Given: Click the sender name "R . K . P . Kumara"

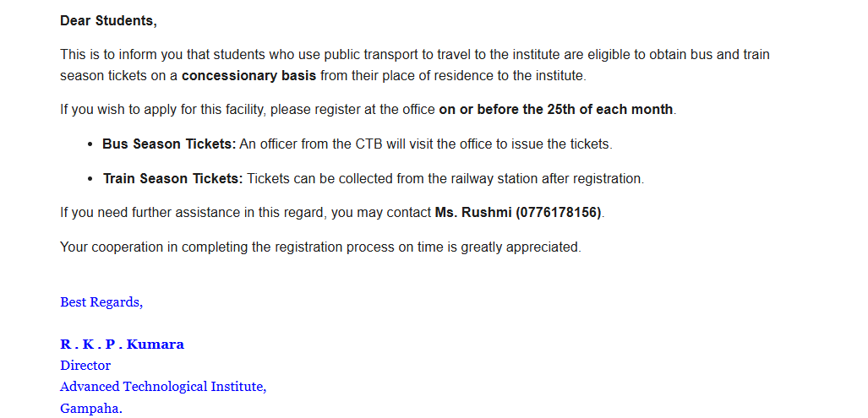Looking at the screenshot, I should coord(122,344).
